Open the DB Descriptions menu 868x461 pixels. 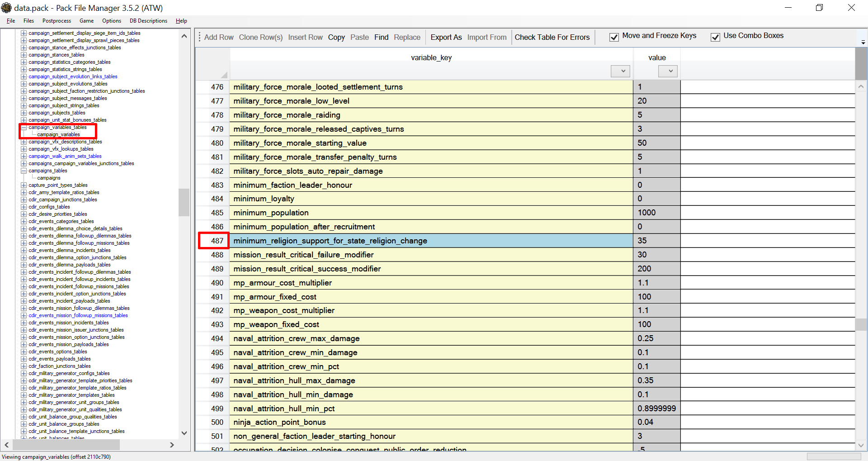click(148, 21)
